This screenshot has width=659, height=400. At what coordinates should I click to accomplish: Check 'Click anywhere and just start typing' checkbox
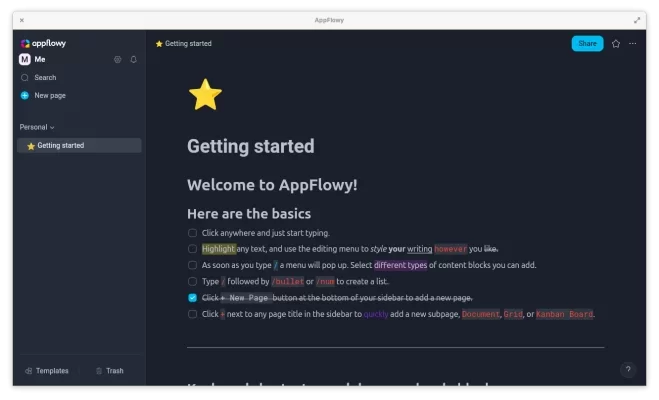click(192, 233)
